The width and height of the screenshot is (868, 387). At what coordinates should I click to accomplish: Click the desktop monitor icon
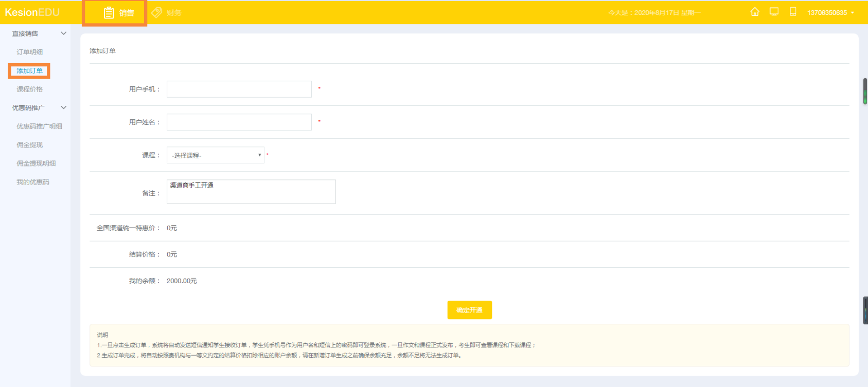point(774,12)
